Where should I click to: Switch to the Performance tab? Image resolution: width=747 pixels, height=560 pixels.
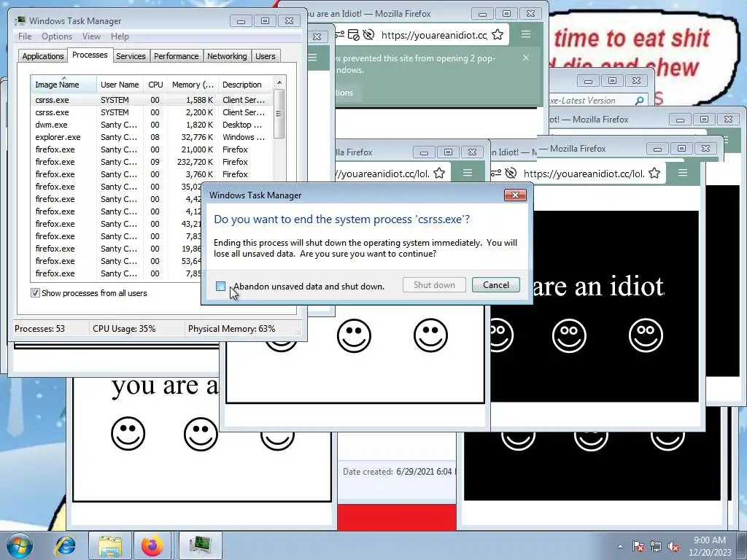176,56
